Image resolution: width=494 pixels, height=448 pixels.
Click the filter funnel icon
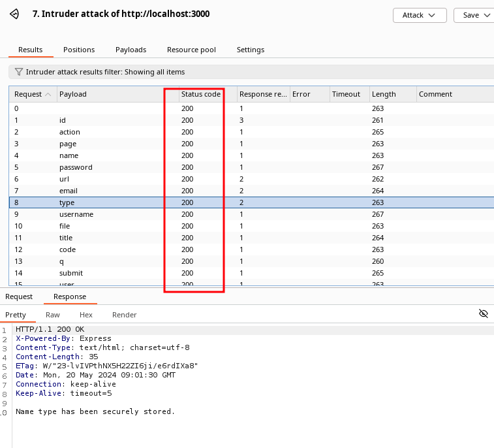click(x=19, y=72)
